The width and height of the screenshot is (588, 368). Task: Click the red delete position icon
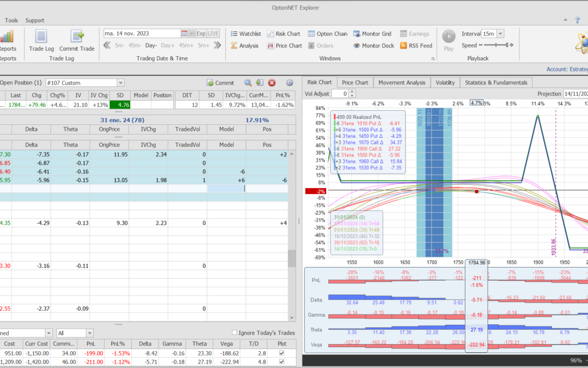[x=272, y=83]
